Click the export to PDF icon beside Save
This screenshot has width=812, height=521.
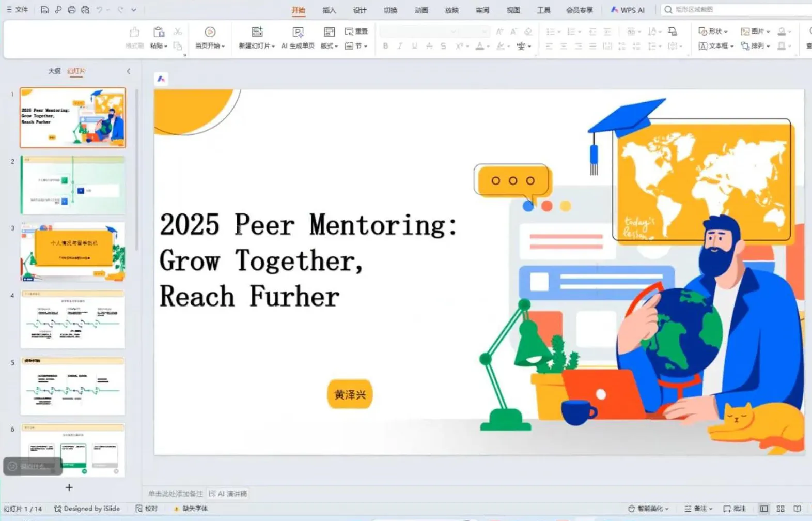(x=58, y=10)
